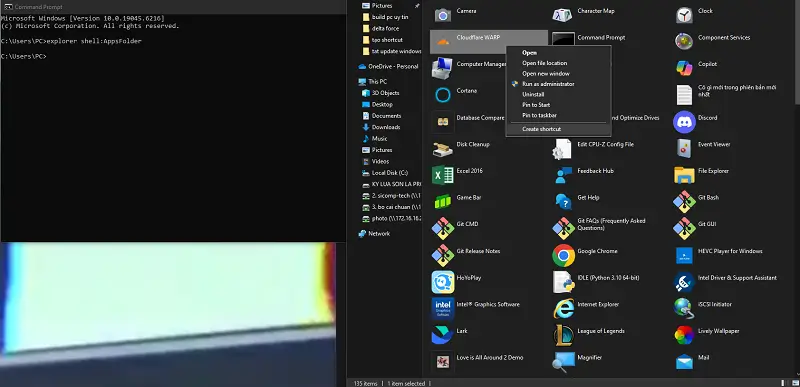800x387 pixels.
Task: Open the Camera app icon
Action: (x=442, y=15)
